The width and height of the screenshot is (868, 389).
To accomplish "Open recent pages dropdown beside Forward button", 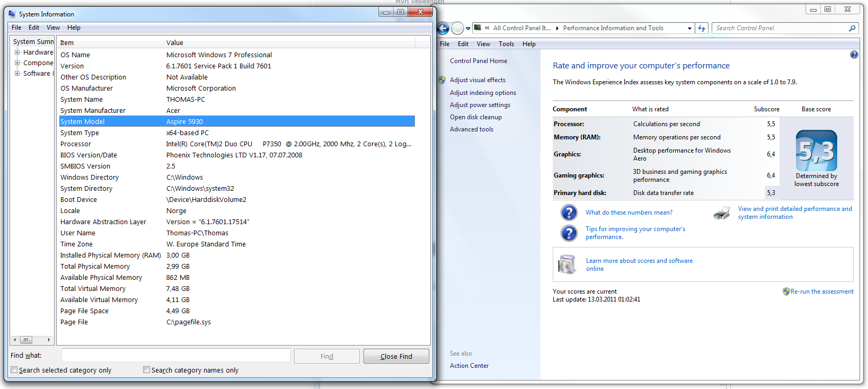I will [468, 29].
